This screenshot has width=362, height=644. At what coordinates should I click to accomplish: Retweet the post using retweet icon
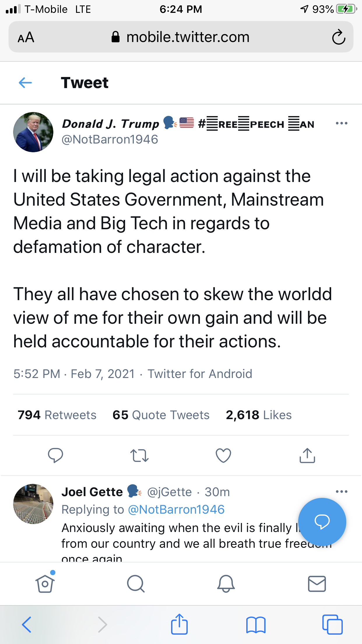click(x=139, y=456)
